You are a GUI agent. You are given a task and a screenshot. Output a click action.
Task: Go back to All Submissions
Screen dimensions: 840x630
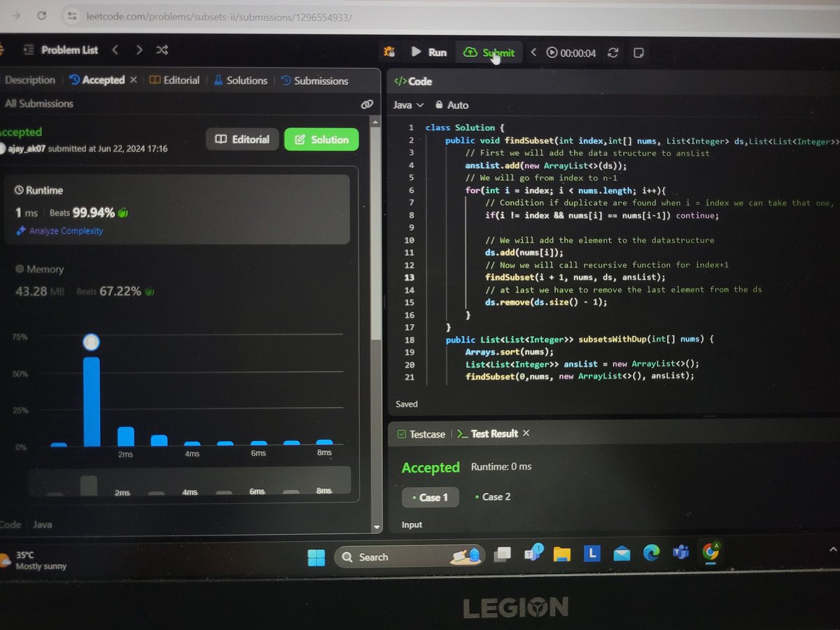click(38, 104)
